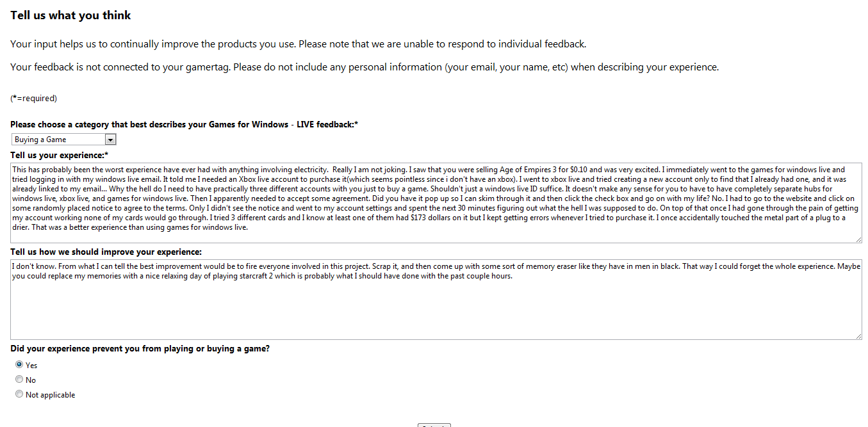Click the "Yes" option label text
The width and height of the screenshot is (868, 427).
point(31,366)
